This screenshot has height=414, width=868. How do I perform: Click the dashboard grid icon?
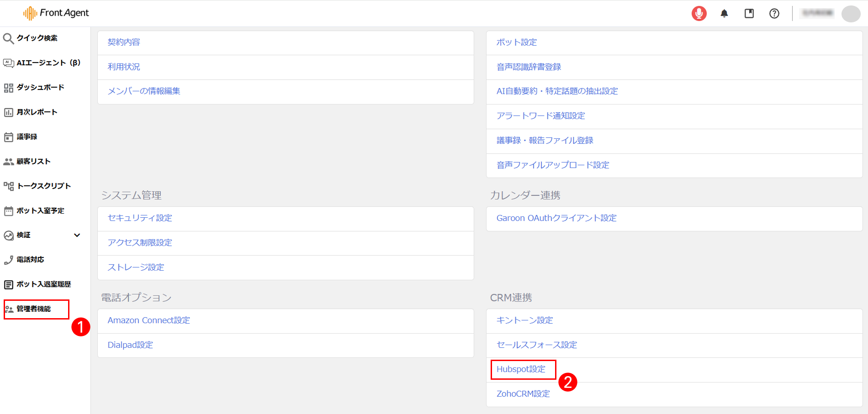[x=8, y=88]
